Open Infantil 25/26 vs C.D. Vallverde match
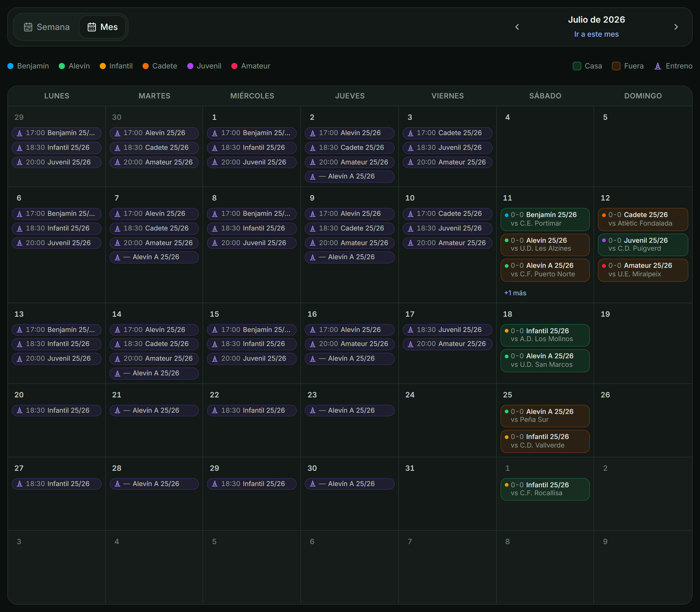 point(545,441)
